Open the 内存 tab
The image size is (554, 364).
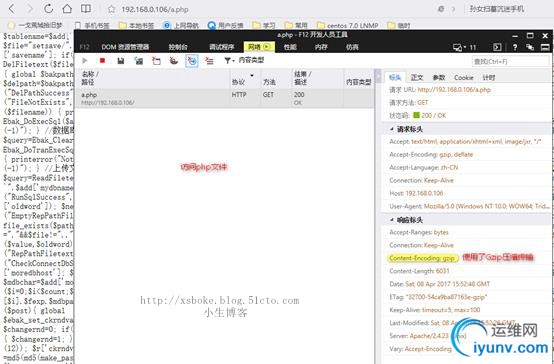click(x=321, y=47)
